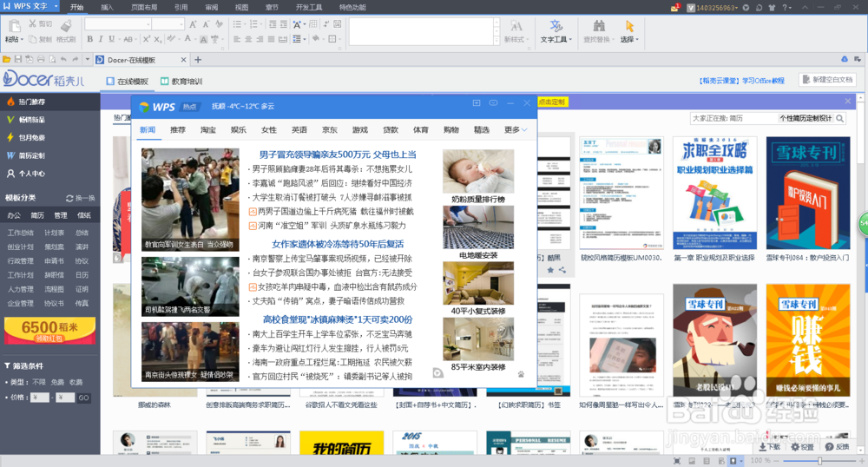Apply Underline formatting
This screenshot has width=868, height=467.
(x=111, y=39)
